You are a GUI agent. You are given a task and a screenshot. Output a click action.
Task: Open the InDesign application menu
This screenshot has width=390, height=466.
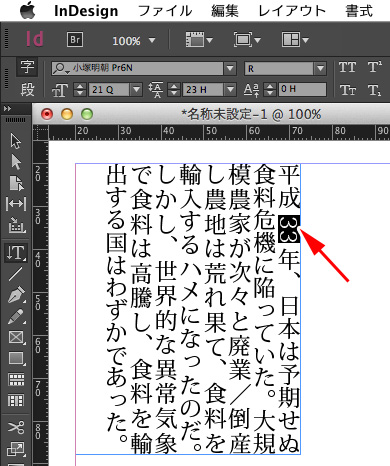pyautogui.click(x=86, y=11)
